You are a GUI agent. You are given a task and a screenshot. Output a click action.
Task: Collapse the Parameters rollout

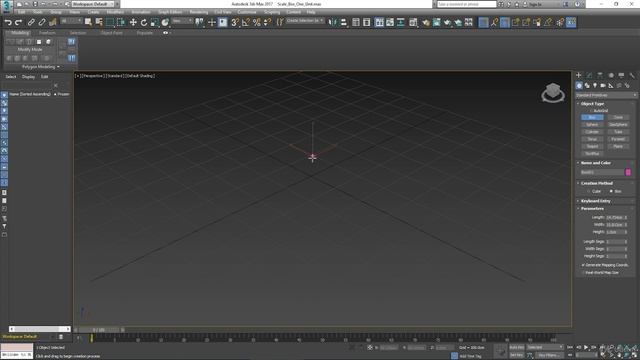(x=592, y=209)
